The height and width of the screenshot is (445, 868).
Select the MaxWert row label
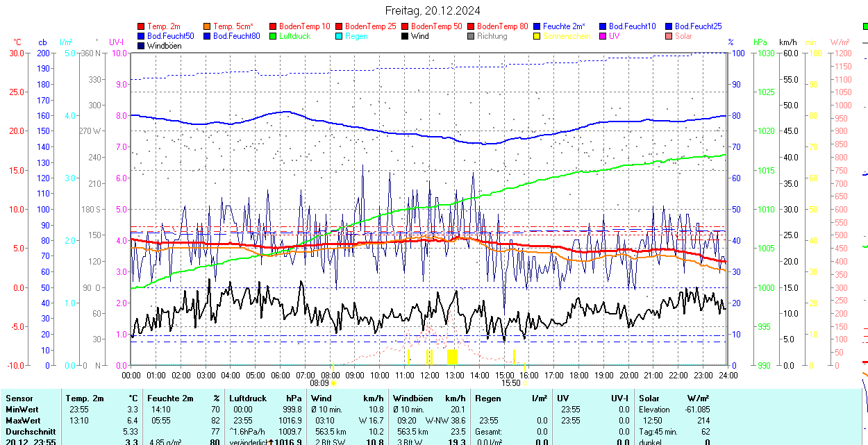pyautogui.click(x=23, y=420)
